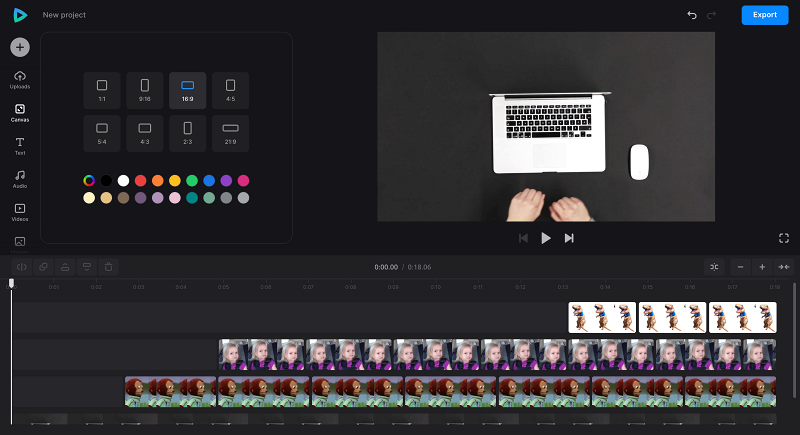Viewport: 800px width, 435px height.
Task: Select the 2:3 aspect ratio
Action: [x=188, y=133]
